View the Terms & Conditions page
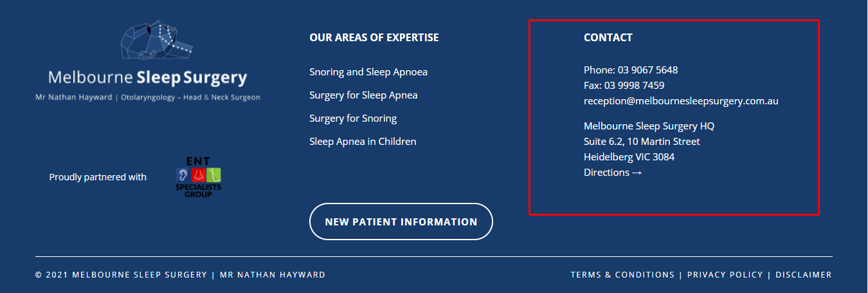The image size is (868, 293). 622,275
